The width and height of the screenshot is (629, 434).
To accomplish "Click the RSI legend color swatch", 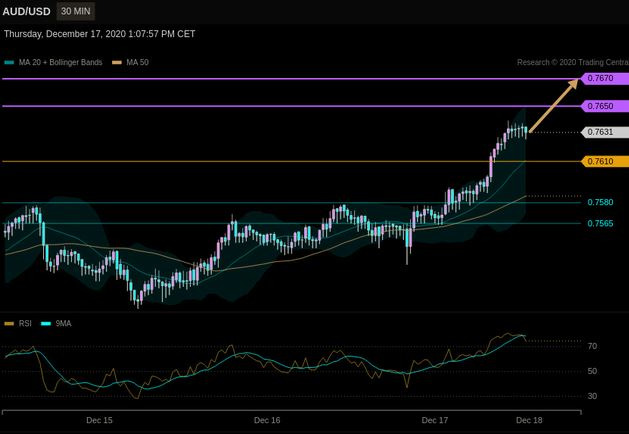I will tap(9, 324).
